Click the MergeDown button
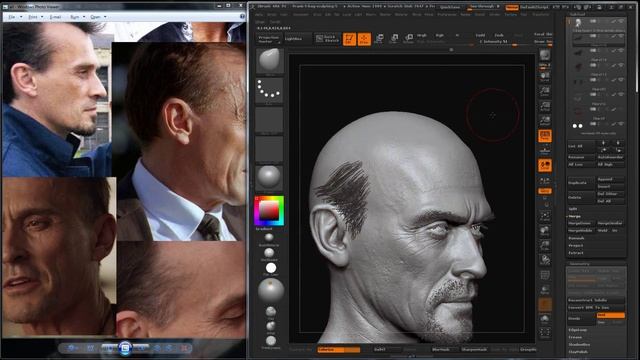This screenshot has width=640, height=360. (x=582, y=223)
